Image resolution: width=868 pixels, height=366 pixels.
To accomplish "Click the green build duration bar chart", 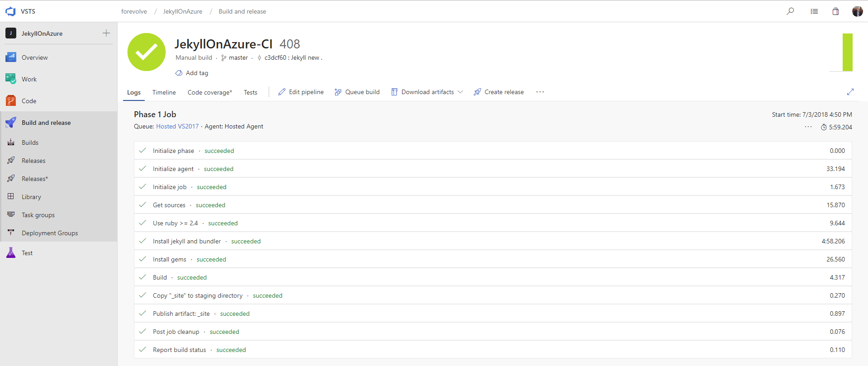I will [848, 52].
